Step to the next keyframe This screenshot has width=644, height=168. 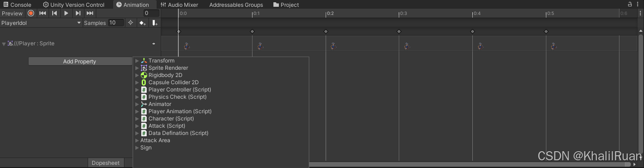tap(78, 13)
